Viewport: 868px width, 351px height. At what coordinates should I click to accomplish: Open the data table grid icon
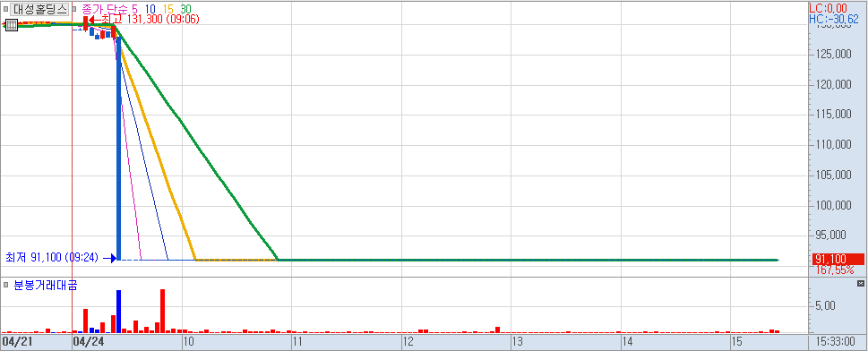click(x=11, y=24)
